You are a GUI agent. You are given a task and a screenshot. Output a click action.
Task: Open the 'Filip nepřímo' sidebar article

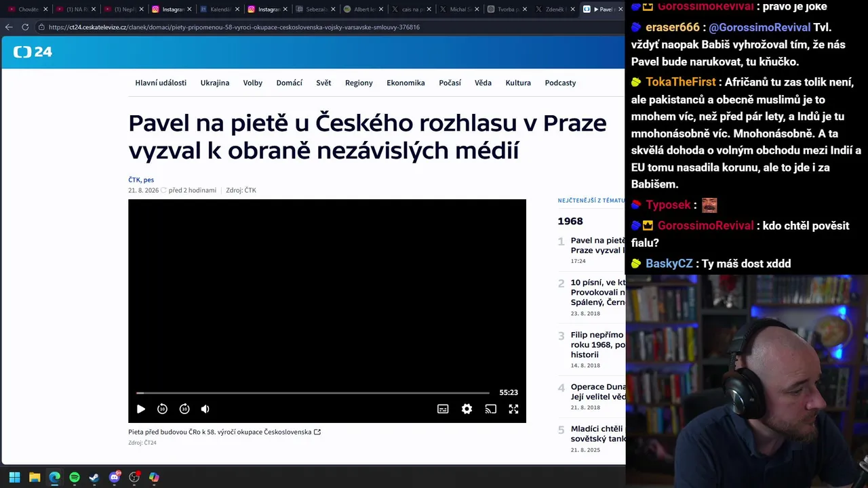click(598, 344)
